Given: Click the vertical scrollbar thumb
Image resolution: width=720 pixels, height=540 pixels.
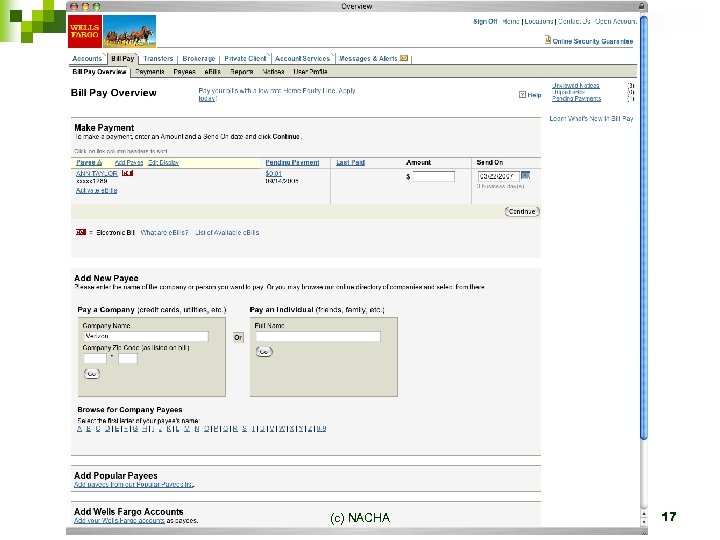Looking at the screenshot, I should 644,228.
